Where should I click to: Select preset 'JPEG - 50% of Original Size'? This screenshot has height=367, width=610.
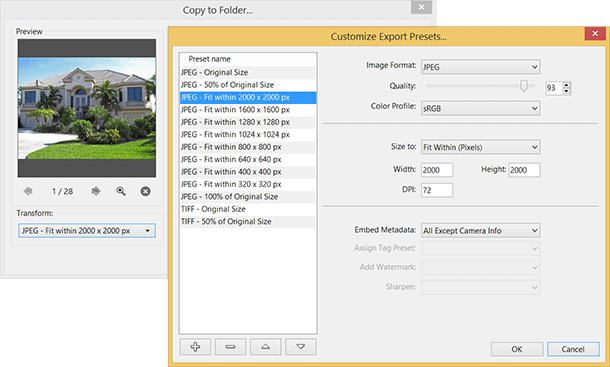248,85
